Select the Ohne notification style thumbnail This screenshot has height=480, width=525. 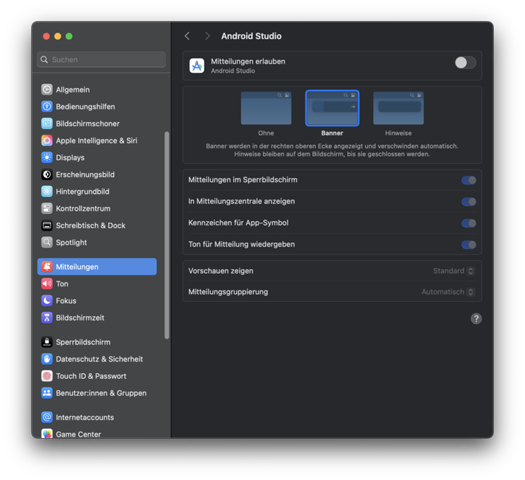tap(266, 108)
